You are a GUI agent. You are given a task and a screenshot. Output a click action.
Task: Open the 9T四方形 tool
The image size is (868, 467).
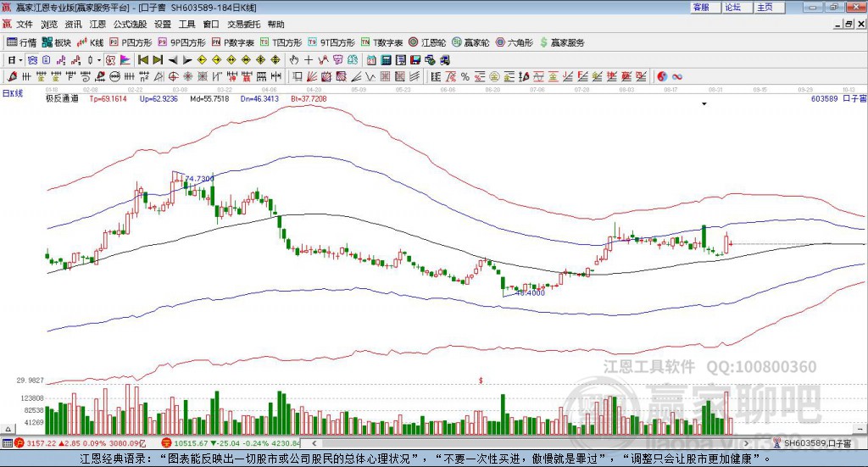[x=331, y=42]
